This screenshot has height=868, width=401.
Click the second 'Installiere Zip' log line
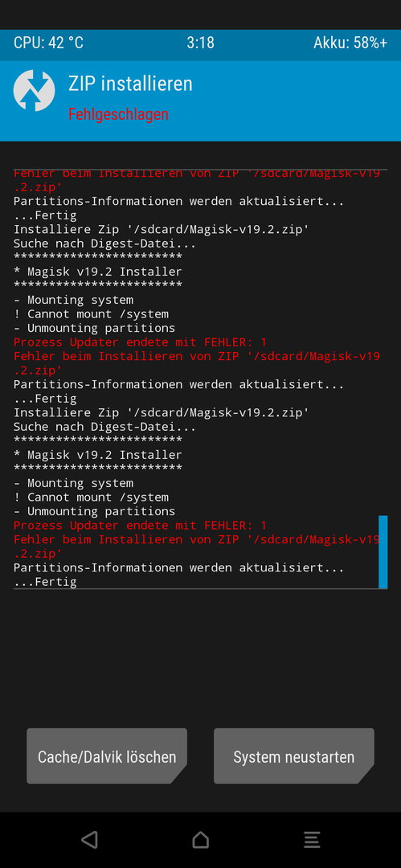[162, 412]
